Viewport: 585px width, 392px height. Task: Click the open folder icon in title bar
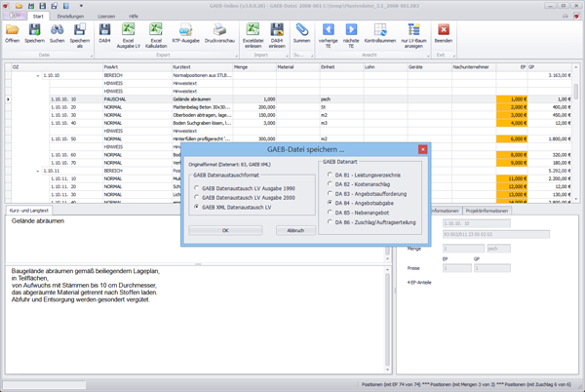point(19,6)
